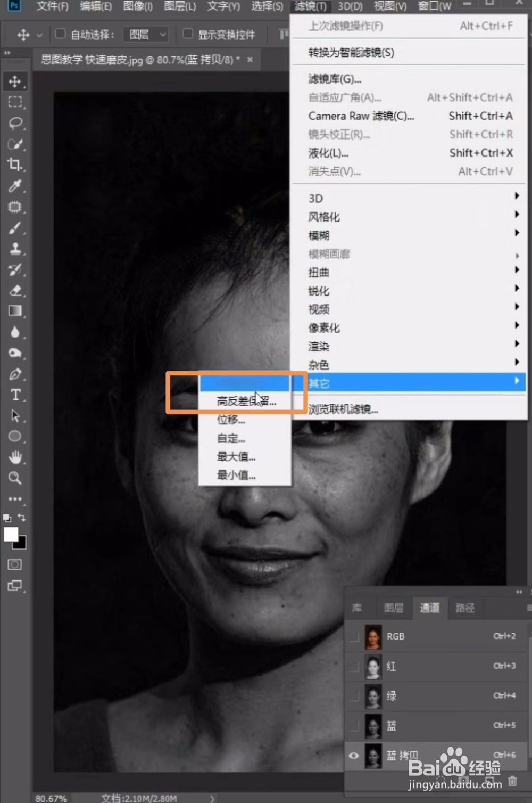Toggle visibility of the 蓝 channel

point(353,725)
